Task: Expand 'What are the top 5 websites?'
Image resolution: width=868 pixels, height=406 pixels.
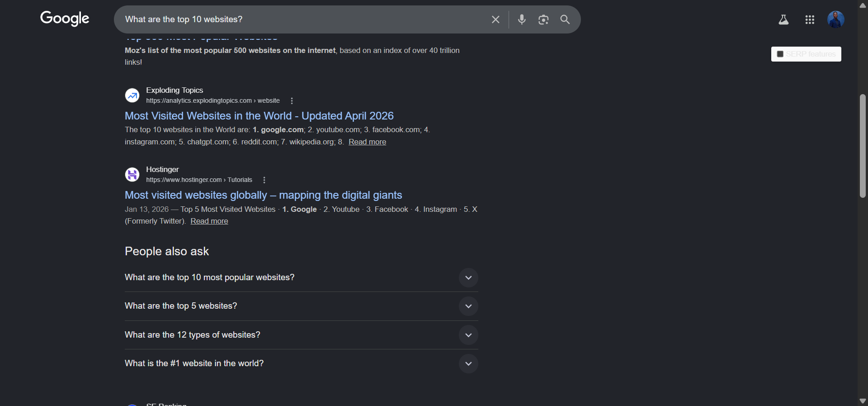Action: (x=301, y=306)
